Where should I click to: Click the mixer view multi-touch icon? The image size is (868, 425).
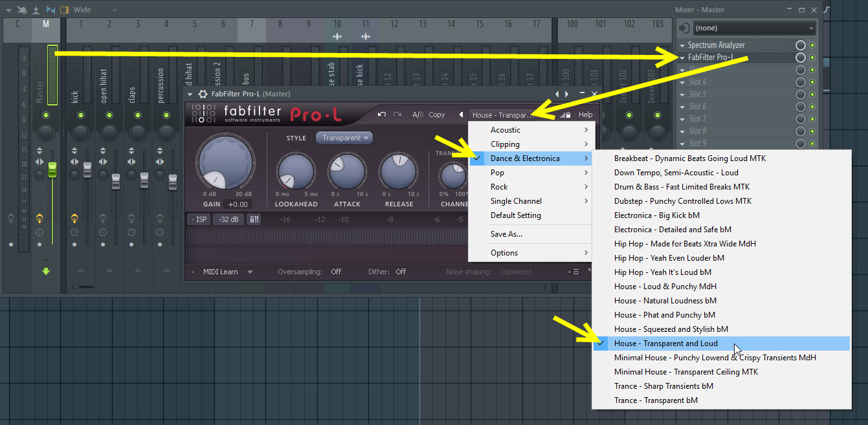22,10
